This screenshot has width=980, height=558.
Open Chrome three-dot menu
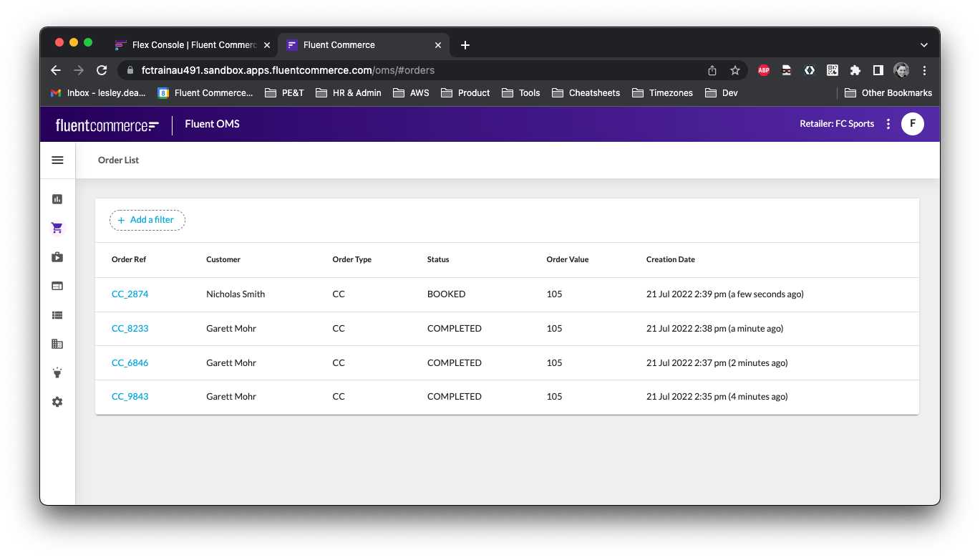point(925,70)
